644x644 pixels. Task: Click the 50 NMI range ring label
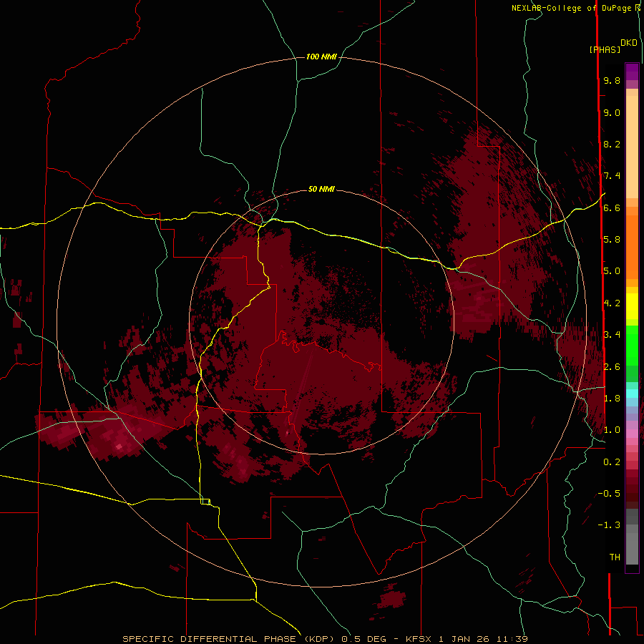click(321, 189)
